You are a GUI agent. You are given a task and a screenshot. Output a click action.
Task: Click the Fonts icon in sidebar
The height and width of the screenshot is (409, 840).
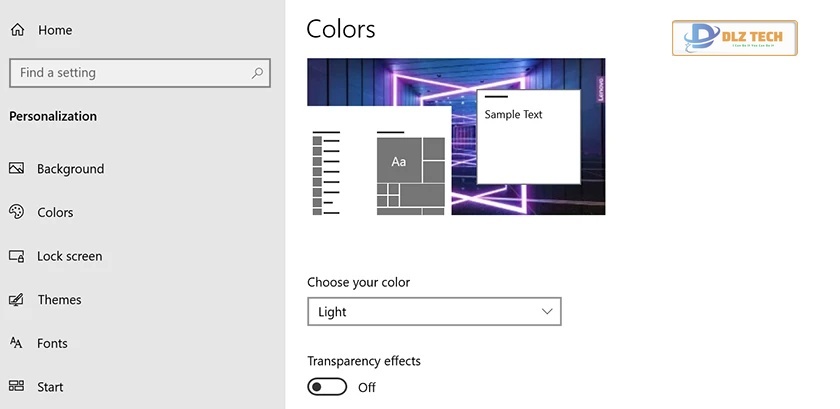[x=17, y=343]
